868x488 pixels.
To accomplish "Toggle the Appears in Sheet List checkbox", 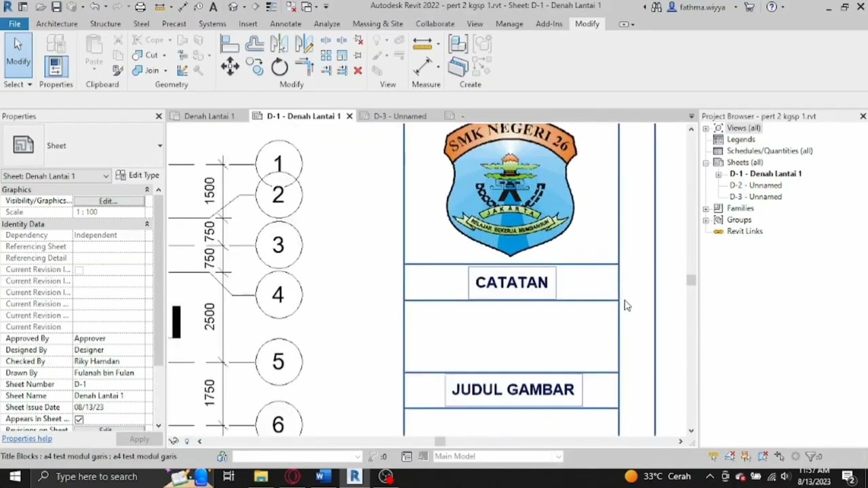I will point(79,419).
